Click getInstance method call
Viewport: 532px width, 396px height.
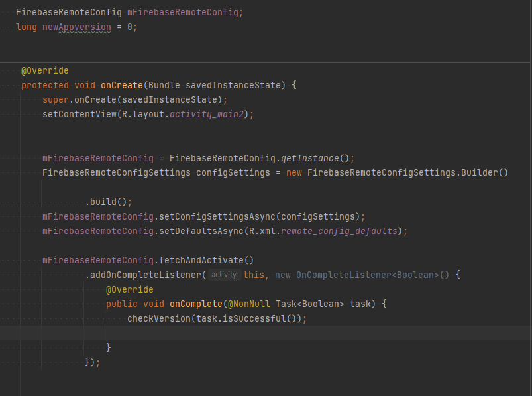coord(310,159)
